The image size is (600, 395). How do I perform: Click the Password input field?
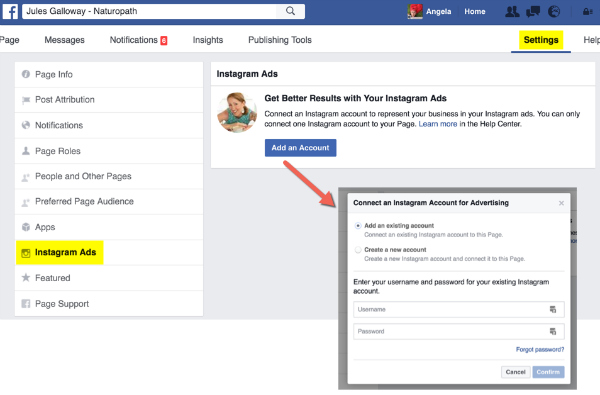coord(458,331)
